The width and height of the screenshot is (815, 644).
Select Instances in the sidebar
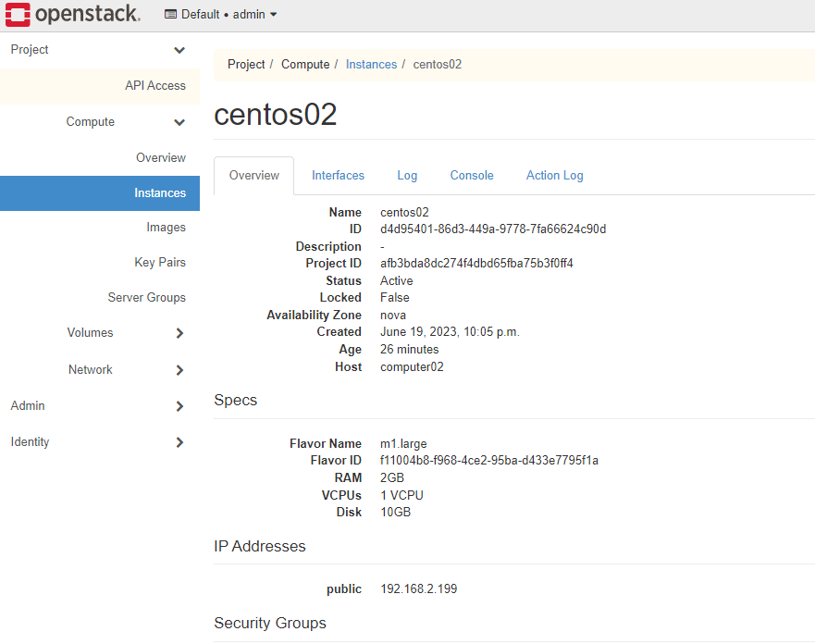(x=159, y=193)
